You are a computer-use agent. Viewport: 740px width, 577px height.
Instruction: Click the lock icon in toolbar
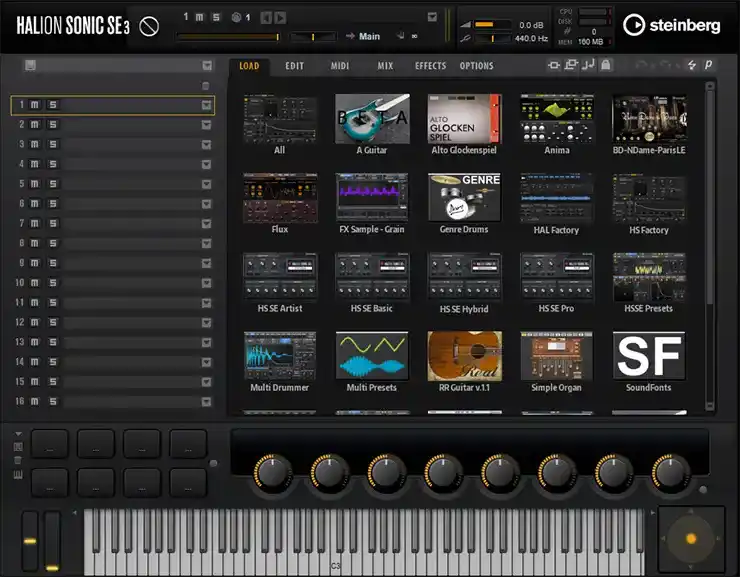click(605, 65)
